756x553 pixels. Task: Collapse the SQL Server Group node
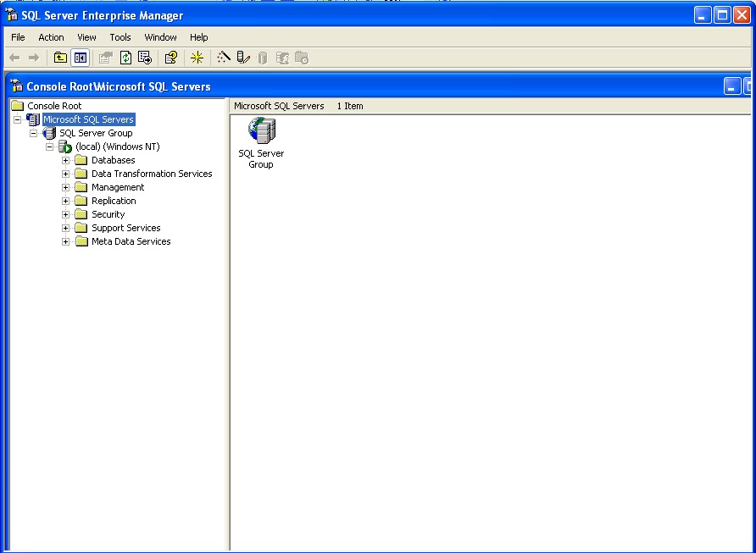click(33, 133)
